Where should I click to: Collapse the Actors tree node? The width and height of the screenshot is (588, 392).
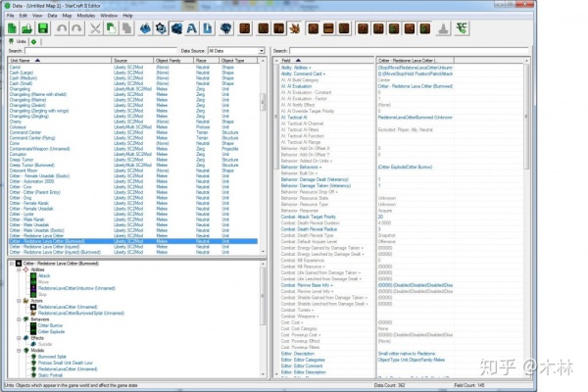click(x=19, y=301)
